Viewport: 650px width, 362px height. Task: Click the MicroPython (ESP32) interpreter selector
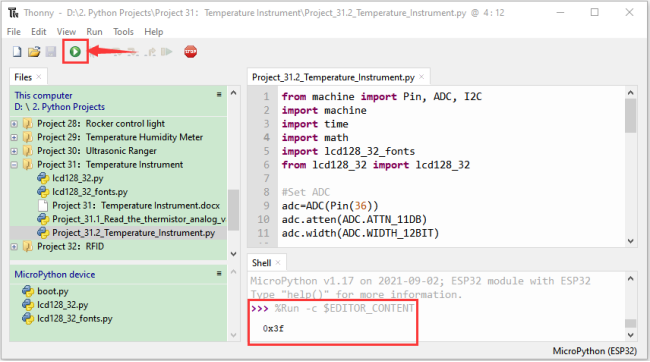point(594,351)
